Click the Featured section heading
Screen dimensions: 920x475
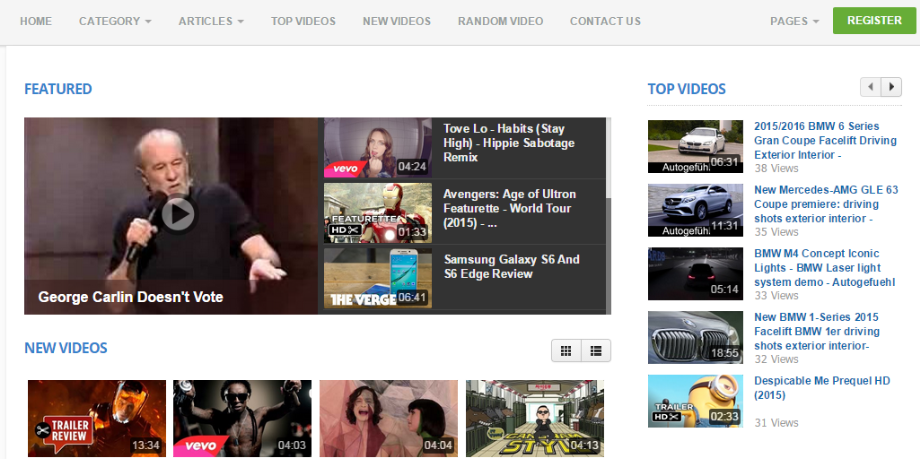(58, 89)
